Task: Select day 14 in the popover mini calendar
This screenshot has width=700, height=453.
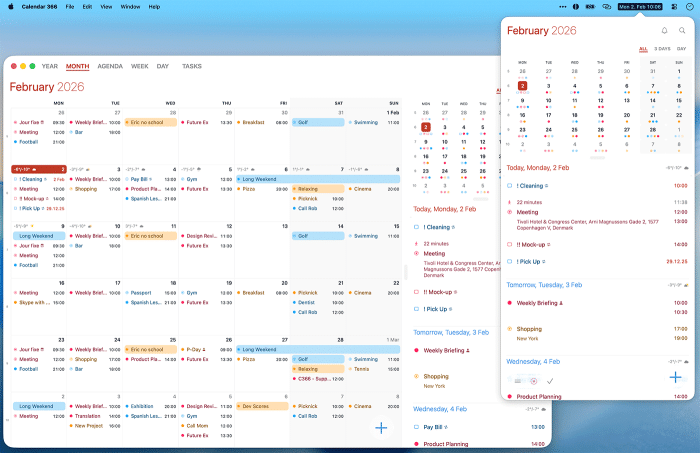Action: (x=653, y=100)
